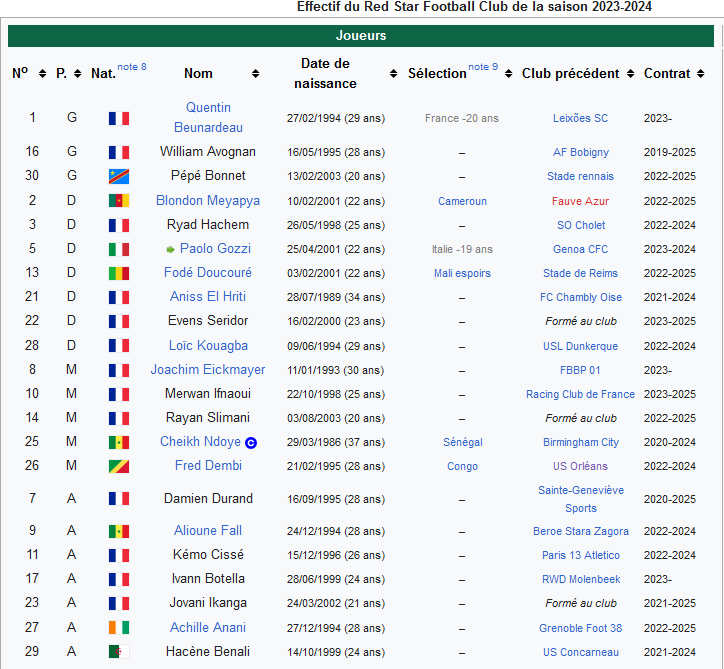Image resolution: width=724 pixels, height=669 pixels.
Task: Click the captain icon next to Cheikh Ndoye
Action: pos(251,442)
